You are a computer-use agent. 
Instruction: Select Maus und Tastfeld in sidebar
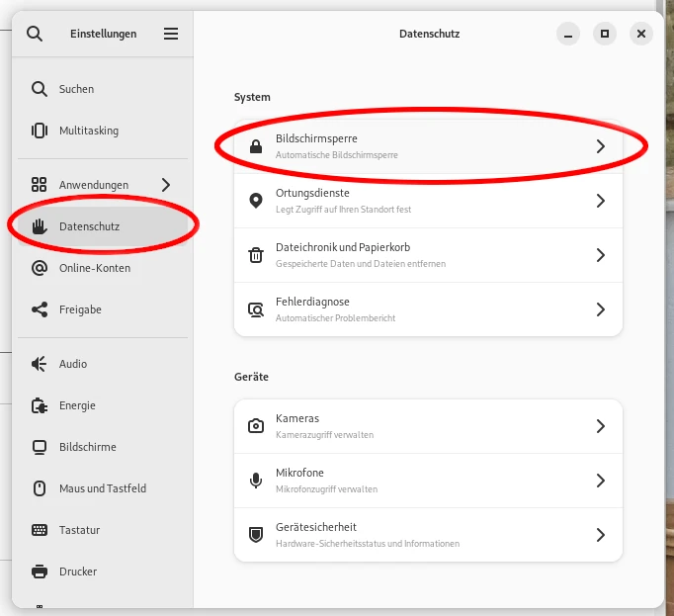(103, 488)
